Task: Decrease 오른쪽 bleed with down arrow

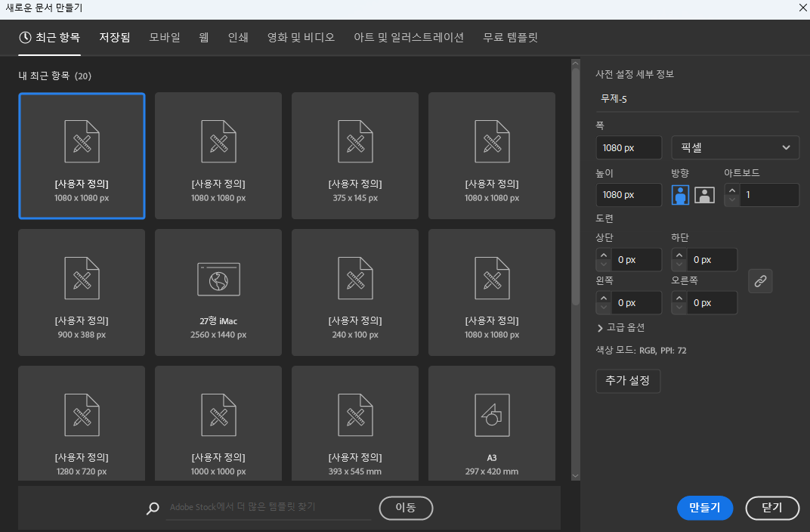Action: coord(679,308)
